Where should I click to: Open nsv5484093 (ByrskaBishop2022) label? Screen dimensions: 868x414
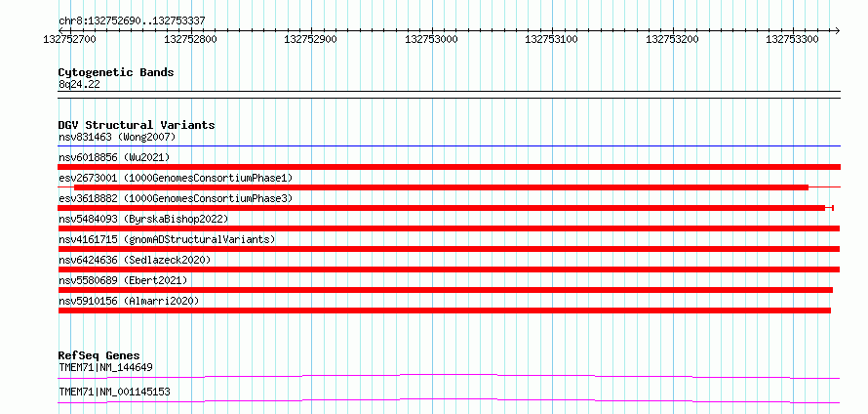coord(143,219)
